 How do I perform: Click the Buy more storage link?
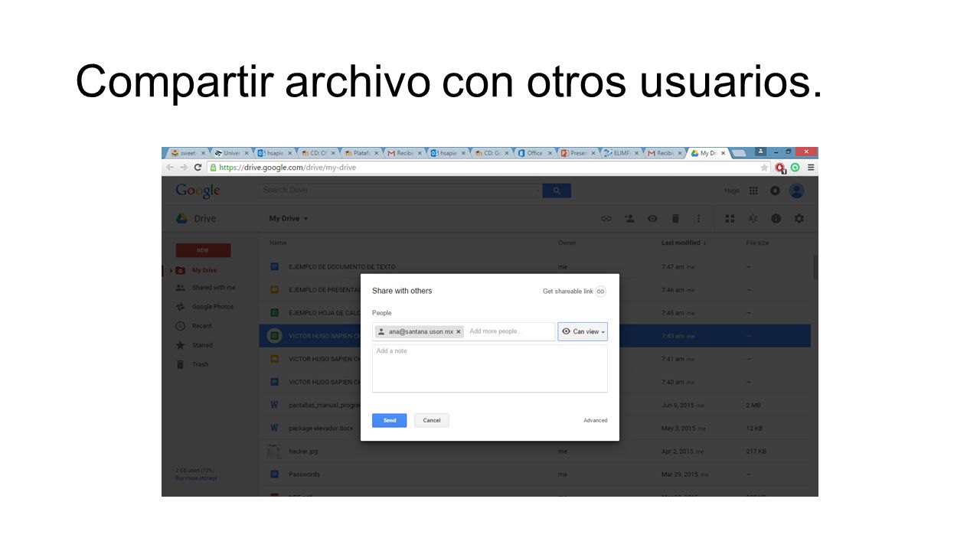196,478
